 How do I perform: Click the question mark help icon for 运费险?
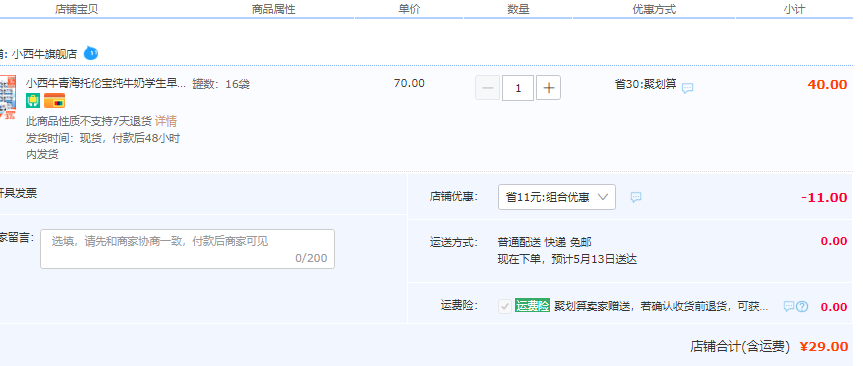point(802,307)
